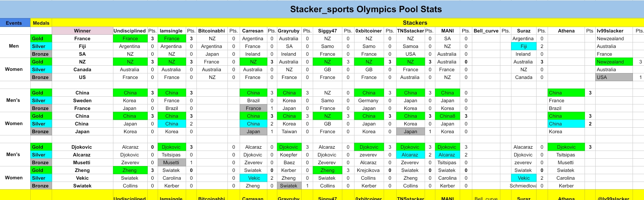
Task: Click the Bitcoinabhi header in top row
Action: [x=212, y=31]
